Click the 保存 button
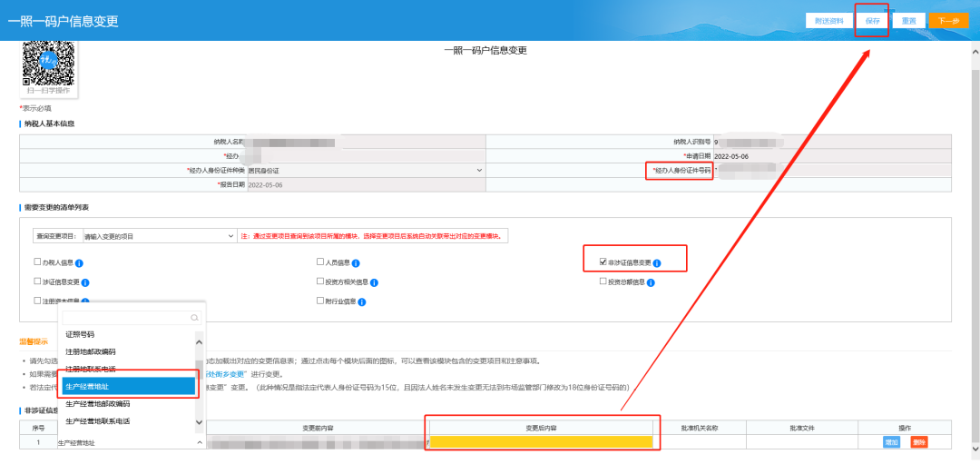This screenshot has width=980, height=464. [872, 20]
